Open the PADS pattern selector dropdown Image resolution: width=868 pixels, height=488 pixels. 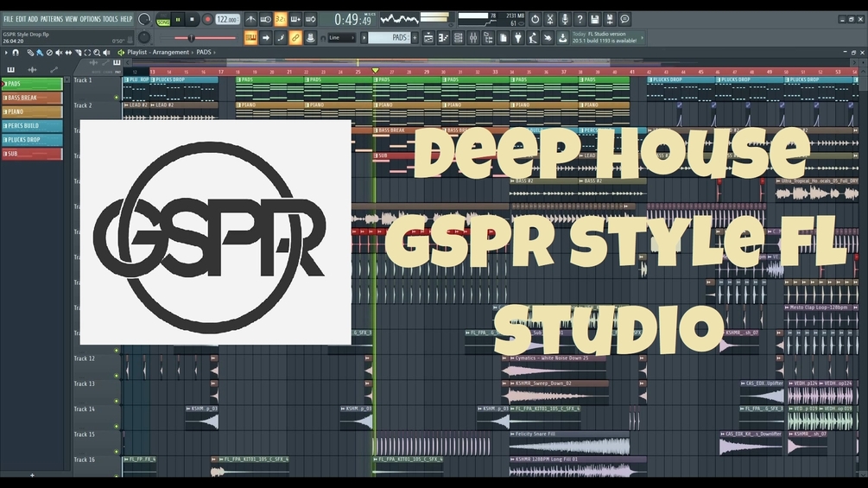coord(390,38)
